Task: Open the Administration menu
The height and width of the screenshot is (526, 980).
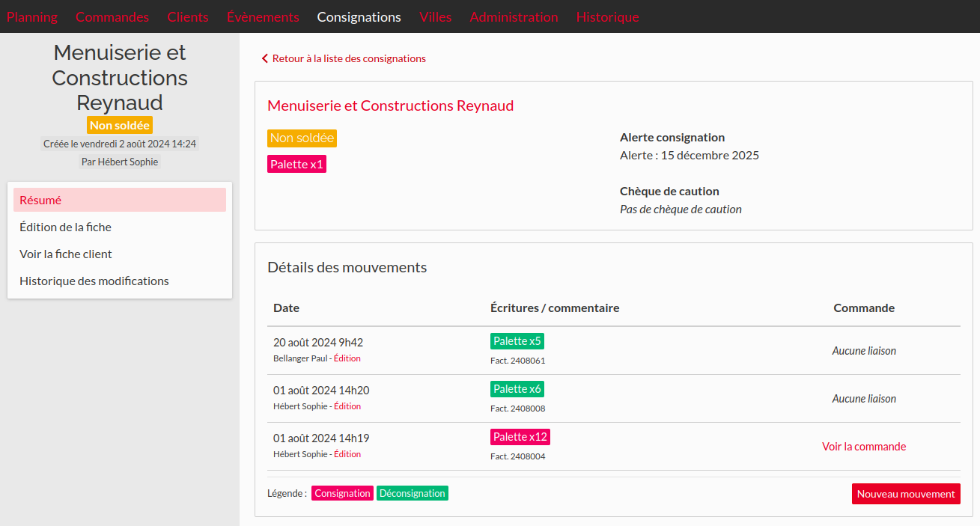Action: coord(514,16)
